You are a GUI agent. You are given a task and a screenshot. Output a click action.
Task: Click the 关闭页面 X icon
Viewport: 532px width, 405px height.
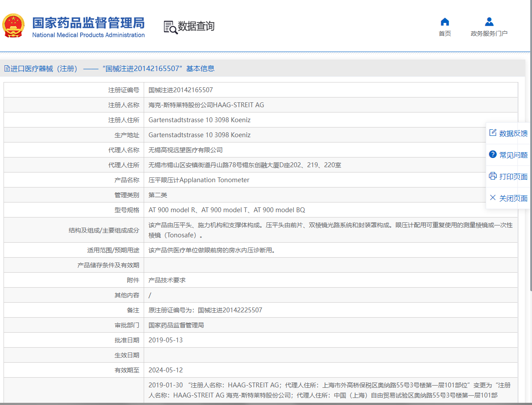tap(493, 198)
